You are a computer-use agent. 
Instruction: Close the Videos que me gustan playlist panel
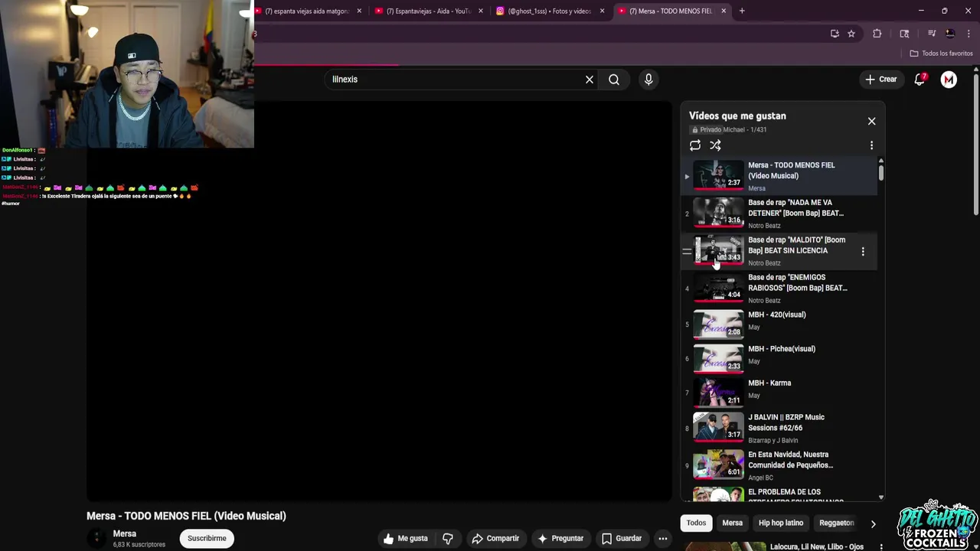pos(871,121)
